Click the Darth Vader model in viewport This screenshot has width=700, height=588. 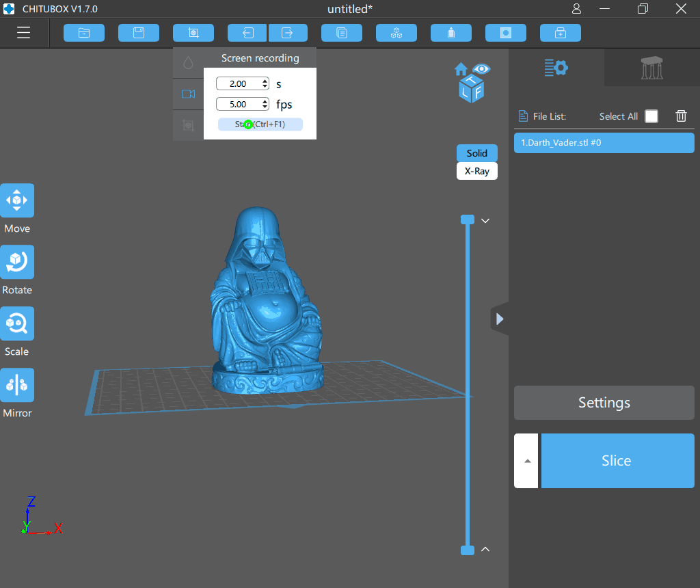267,300
